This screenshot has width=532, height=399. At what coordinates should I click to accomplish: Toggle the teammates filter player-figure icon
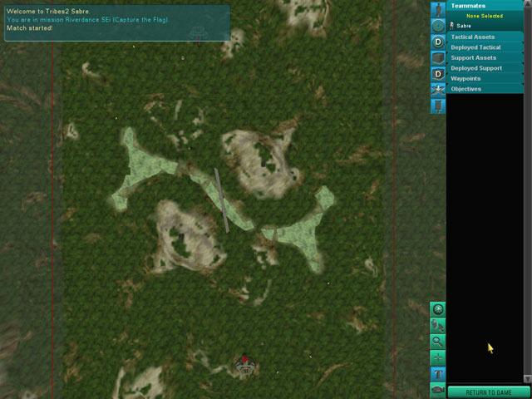coord(438,9)
